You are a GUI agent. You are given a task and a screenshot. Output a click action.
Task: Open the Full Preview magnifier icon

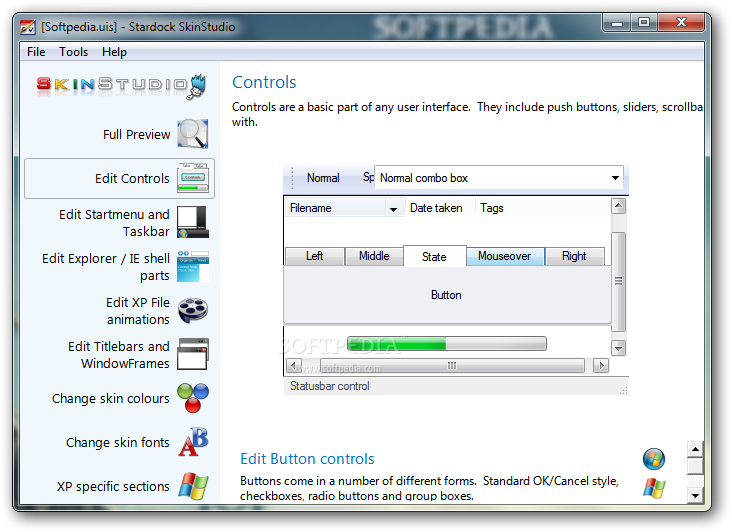(x=193, y=134)
